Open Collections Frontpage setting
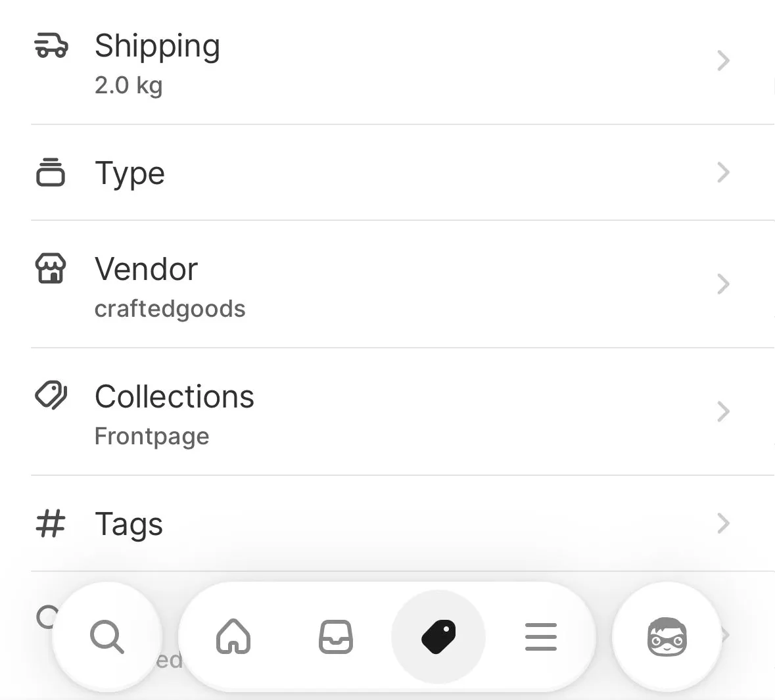This screenshot has height=700, width=775. 403,412
